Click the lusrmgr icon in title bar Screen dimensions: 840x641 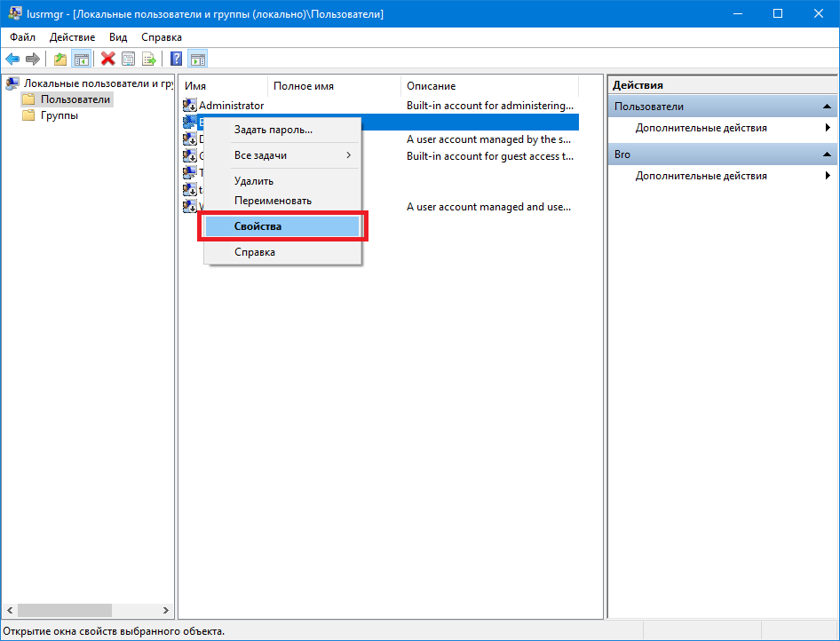14,14
